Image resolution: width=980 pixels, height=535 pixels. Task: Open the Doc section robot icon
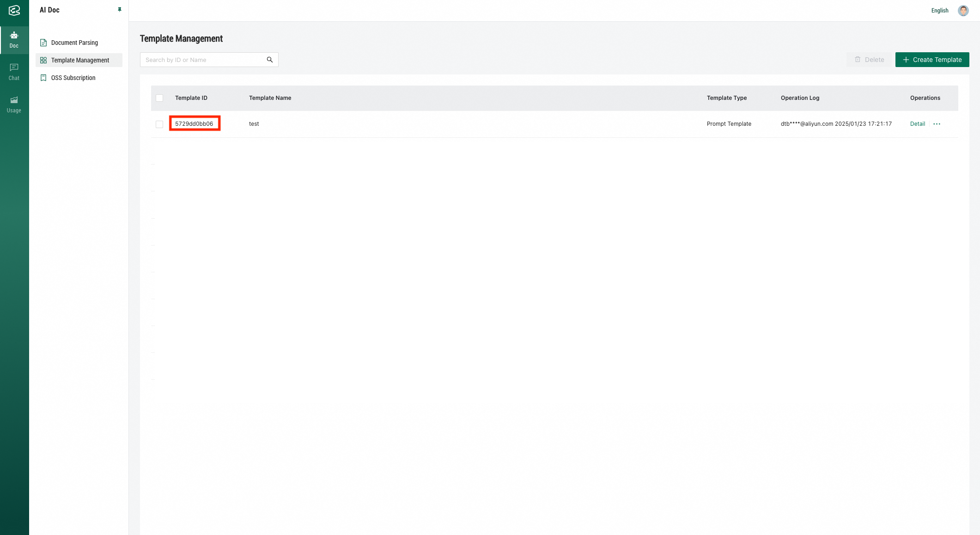point(14,36)
